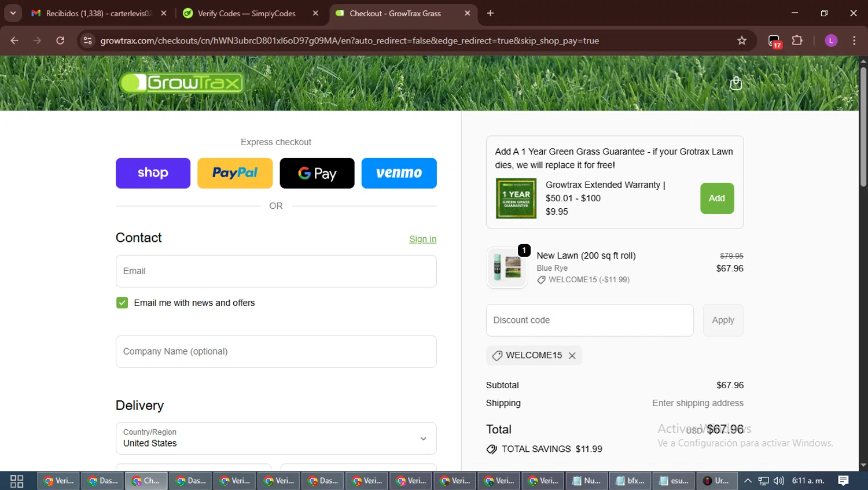Click the 1 Year Guarantee warranty thumbnail
Image resolution: width=868 pixels, height=490 pixels.
[x=516, y=198]
